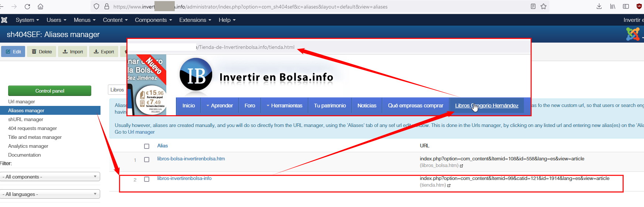Viewport: 644px width, 207px height.
Task: Sort by Alias column header
Action: [163, 146]
